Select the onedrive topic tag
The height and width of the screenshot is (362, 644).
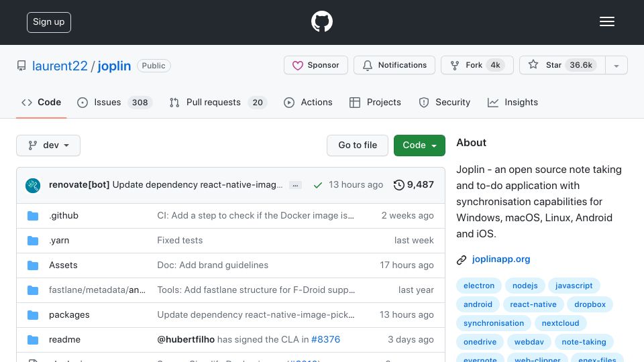(480, 342)
